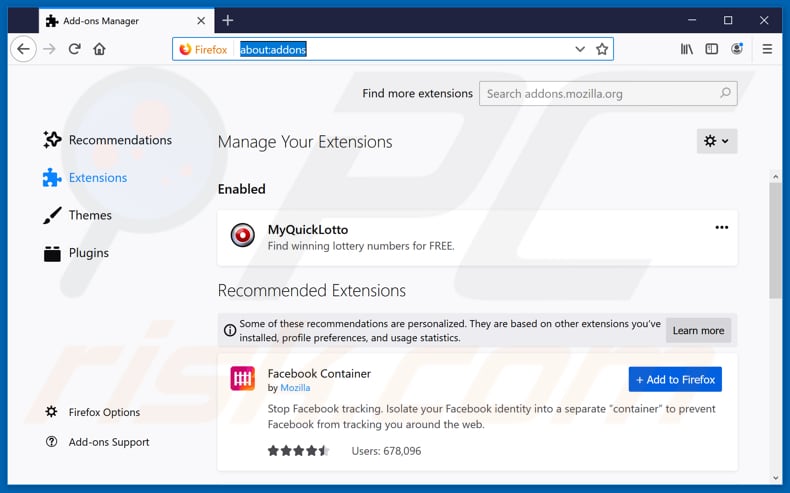Click the 'Recommended Extensions' heading
The image size is (790, 493).
[311, 291]
